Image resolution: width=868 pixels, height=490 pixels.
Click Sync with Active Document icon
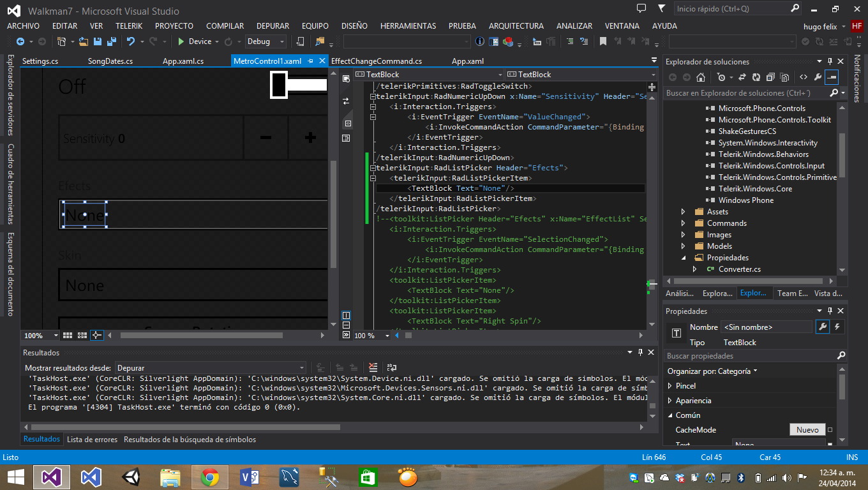tap(742, 77)
